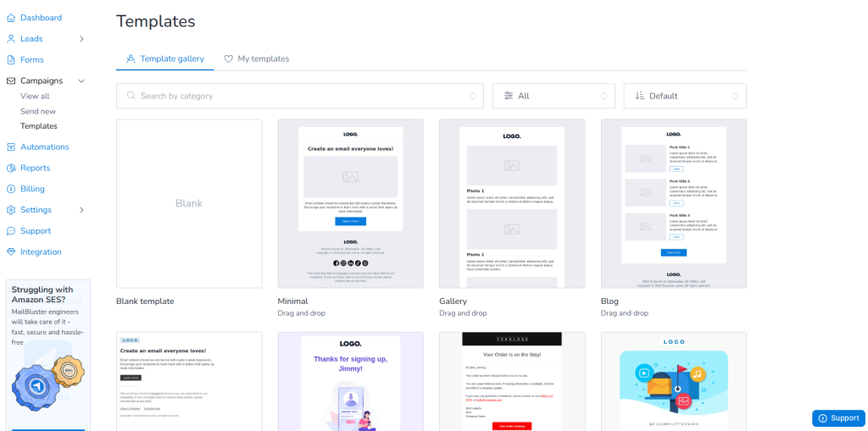Viewport: 868px width, 431px height.
Task: Select the plain text 'Create an email' template in second row
Action: (189, 382)
